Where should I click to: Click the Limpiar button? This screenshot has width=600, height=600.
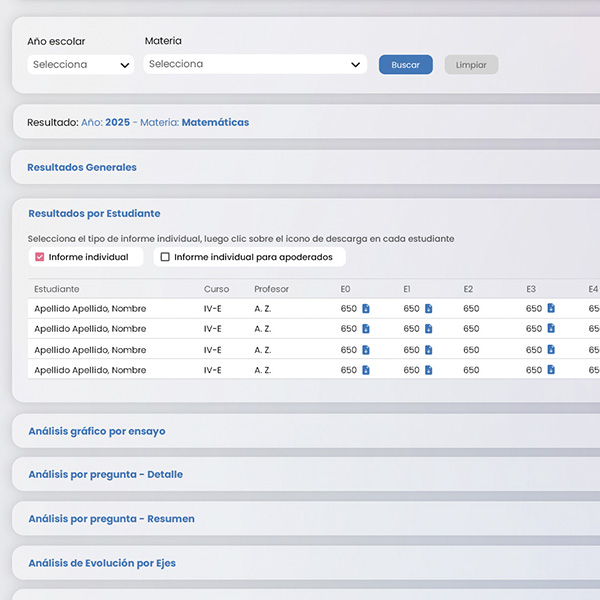[x=471, y=65]
